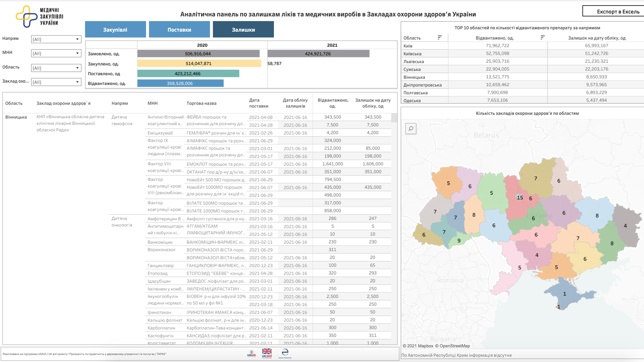The width and height of the screenshot is (644, 362).
Task: Click the USAID logo in footer
Action: coord(251,354)
